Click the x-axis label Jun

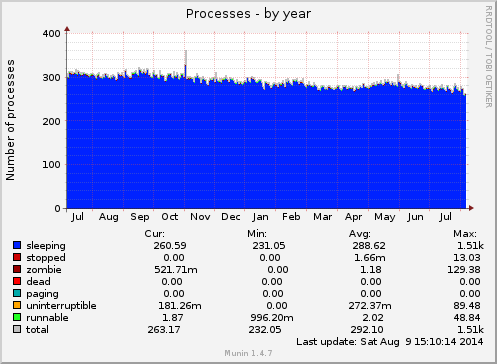point(415,217)
